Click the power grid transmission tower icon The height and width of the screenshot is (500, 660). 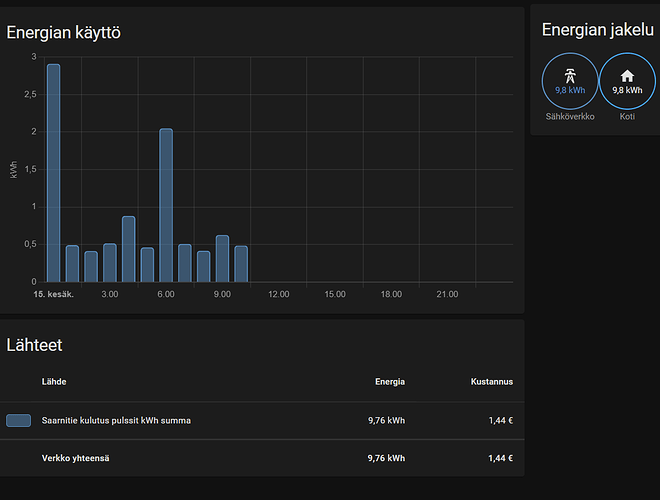570,76
